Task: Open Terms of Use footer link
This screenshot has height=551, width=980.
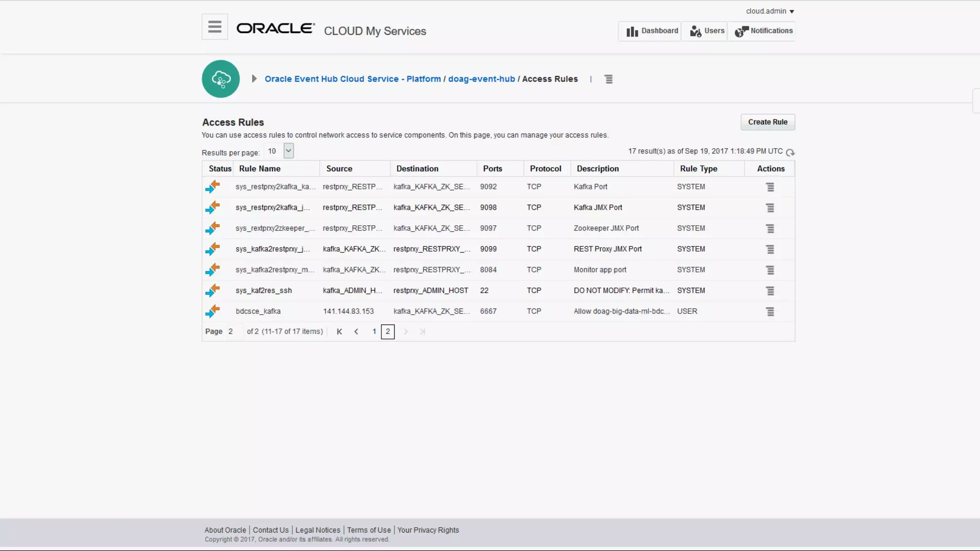Action: coord(369,530)
